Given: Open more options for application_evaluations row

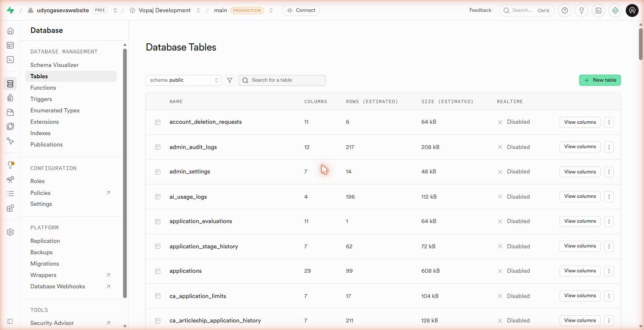Looking at the screenshot, I should (609, 221).
